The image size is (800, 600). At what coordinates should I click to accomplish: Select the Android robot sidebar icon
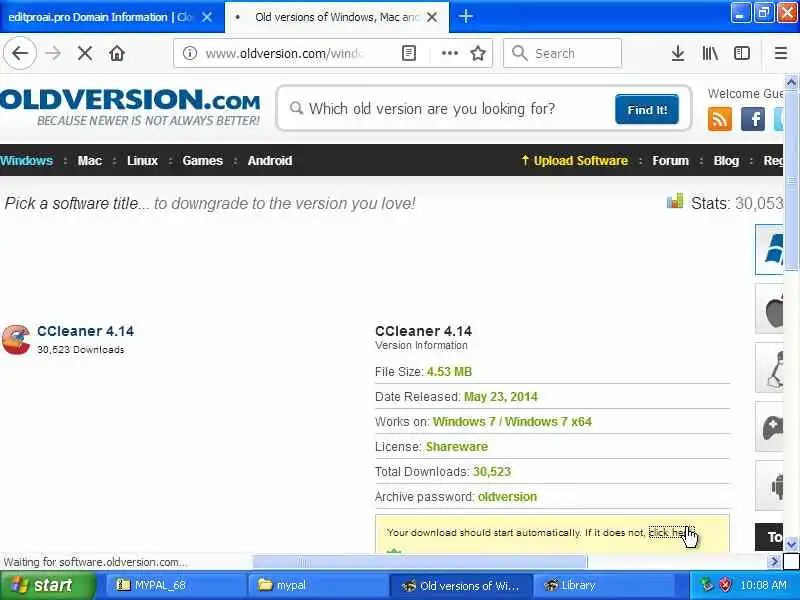(x=769, y=486)
